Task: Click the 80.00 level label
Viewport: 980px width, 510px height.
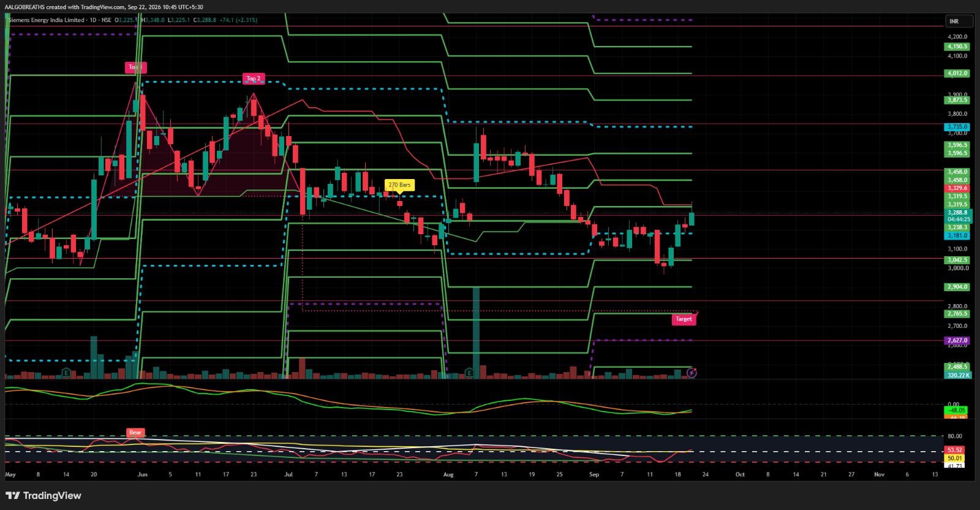Action: point(954,436)
